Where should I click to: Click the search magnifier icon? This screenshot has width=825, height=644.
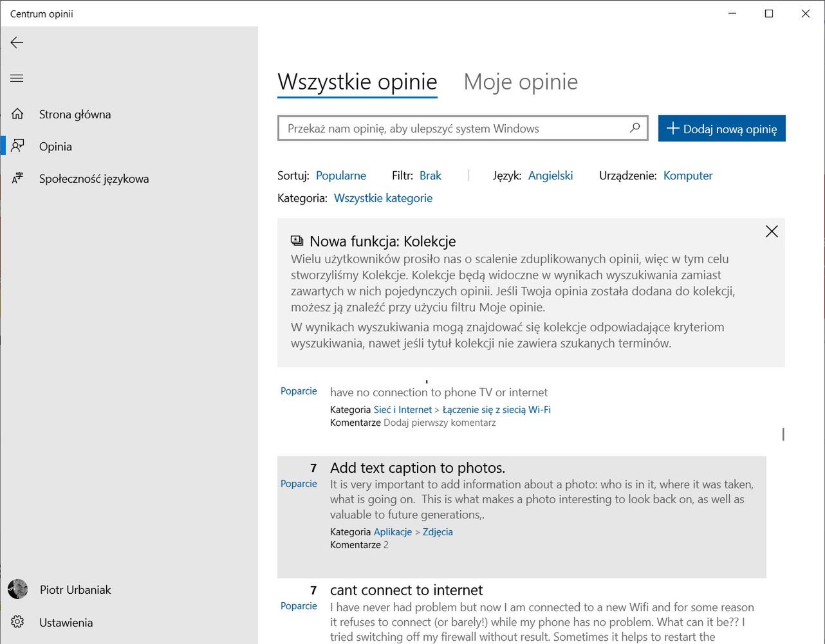tap(635, 128)
